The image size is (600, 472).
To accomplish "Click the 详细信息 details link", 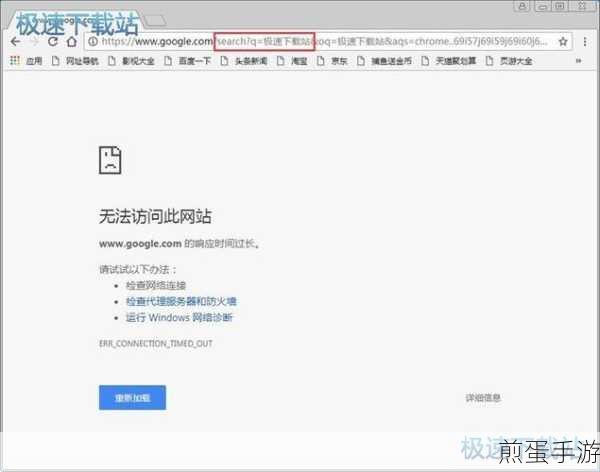I will point(483,398).
